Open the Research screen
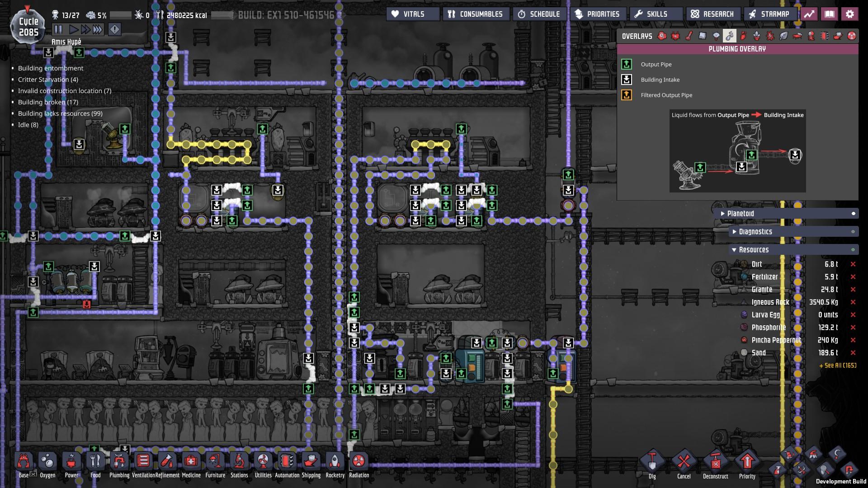 pyautogui.click(x=713, y=14)
